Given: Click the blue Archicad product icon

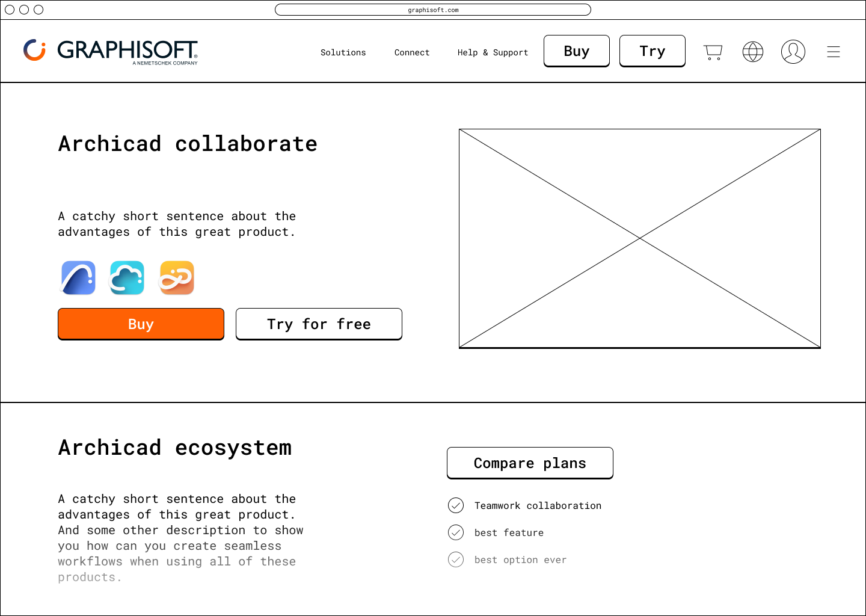Looking at the screenshot, I should 79,278.
